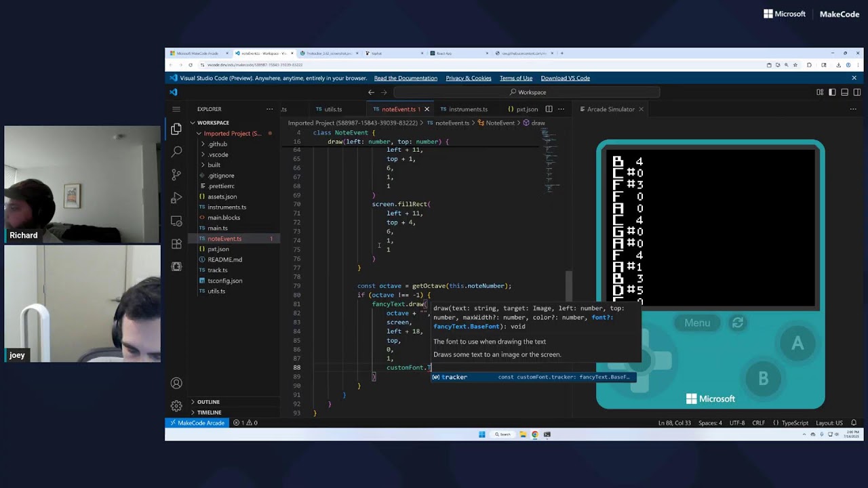Open the Source Control view

click(x=176, y=174)
